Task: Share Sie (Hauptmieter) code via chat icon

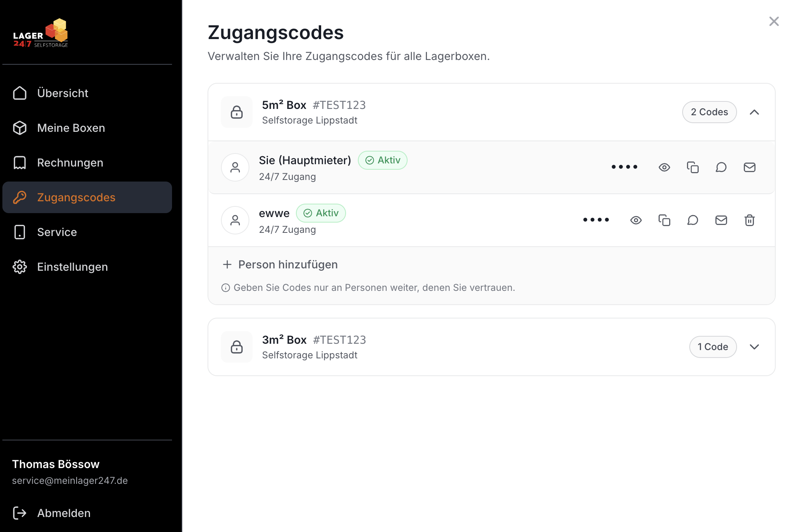Action: click(x=721, y=167)
